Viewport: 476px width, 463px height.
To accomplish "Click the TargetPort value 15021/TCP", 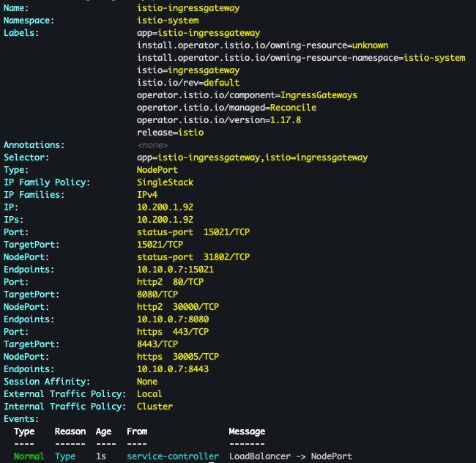I will 160,245.
